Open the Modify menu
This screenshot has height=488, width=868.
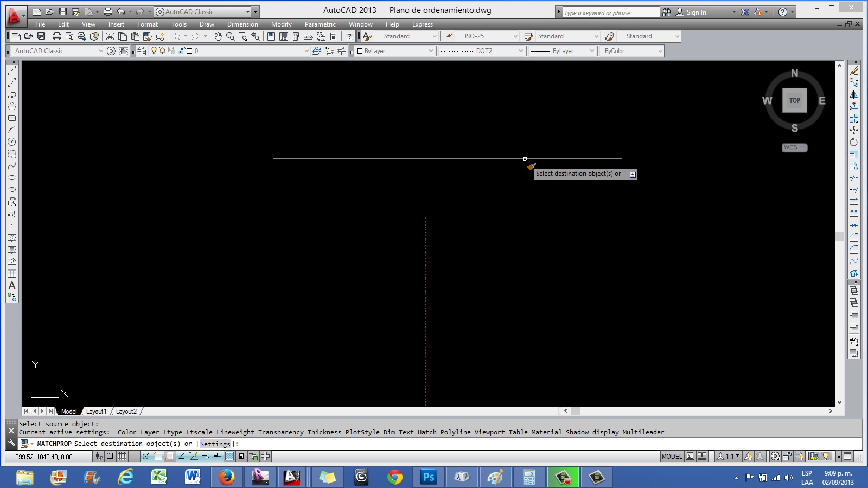pyautogui.click(x=282, y=24)
